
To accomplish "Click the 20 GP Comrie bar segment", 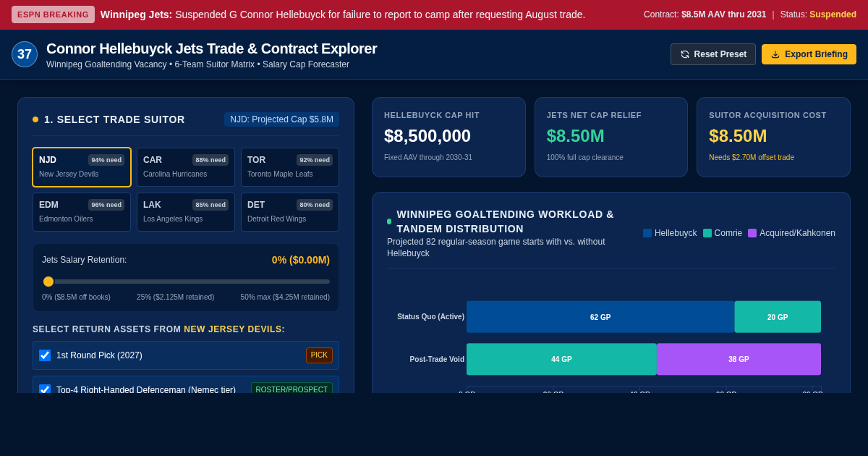I will (x=778, y=317).
